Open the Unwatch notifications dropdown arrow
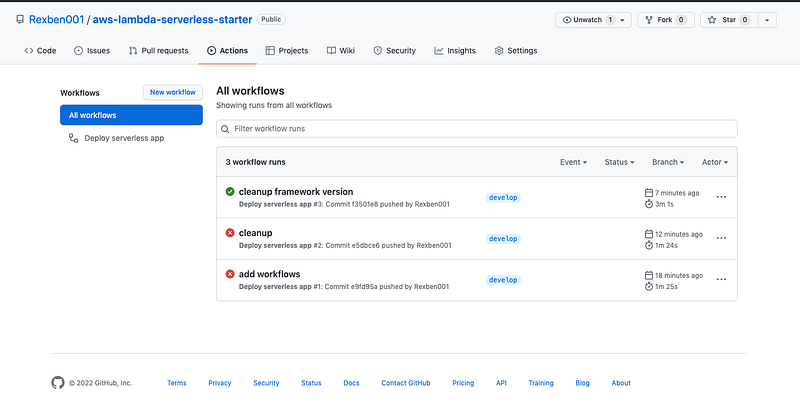The width and height of the screenshot is (800, 407). tap(623, 20)
